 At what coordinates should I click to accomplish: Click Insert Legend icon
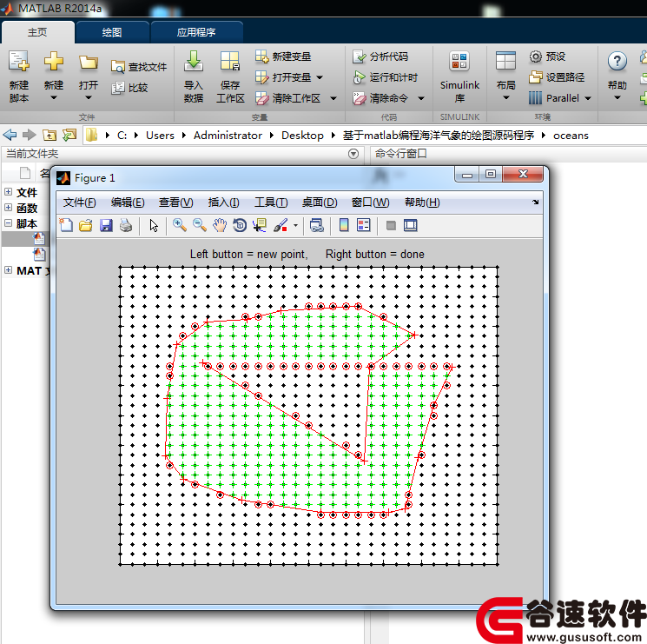point(364,225)
